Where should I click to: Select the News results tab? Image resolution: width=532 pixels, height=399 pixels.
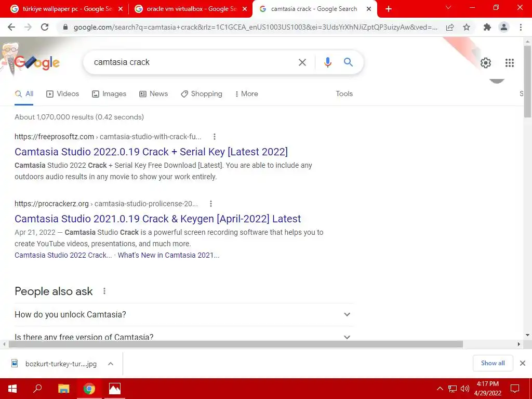click(x=153, y=94)
